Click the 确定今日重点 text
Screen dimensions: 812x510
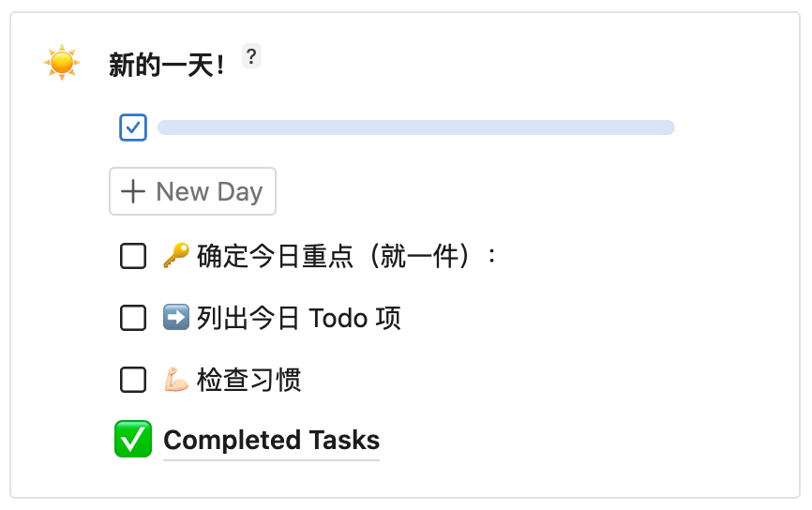[x=274, y=256]
